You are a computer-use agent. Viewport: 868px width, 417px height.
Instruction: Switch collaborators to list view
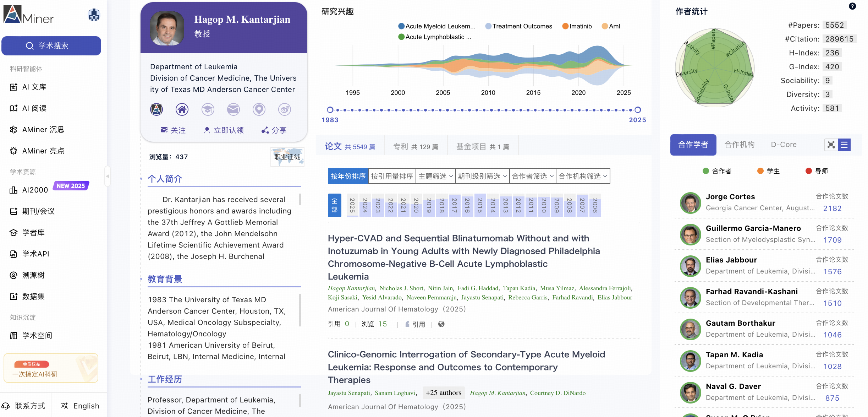(x=844, y=145)
